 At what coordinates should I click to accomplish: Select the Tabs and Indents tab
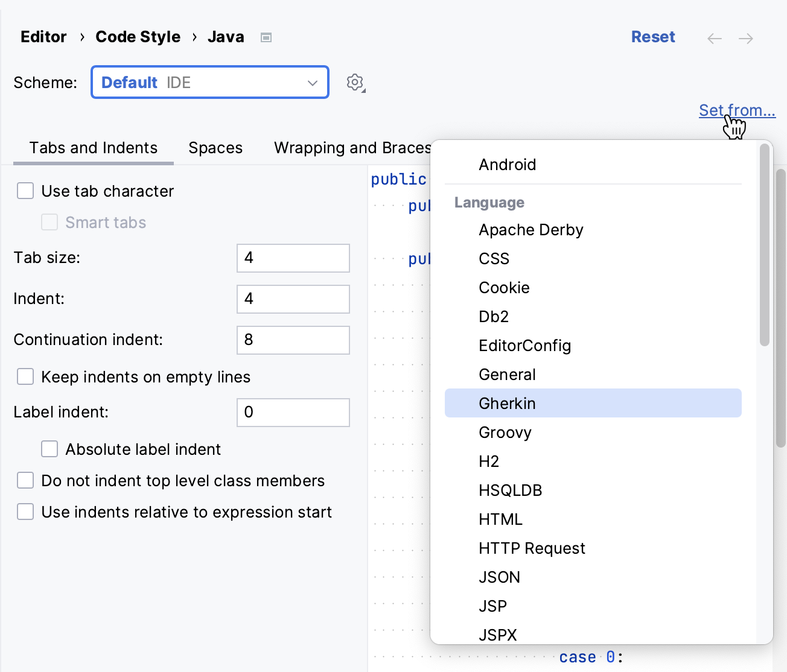[x=93, y=148]
